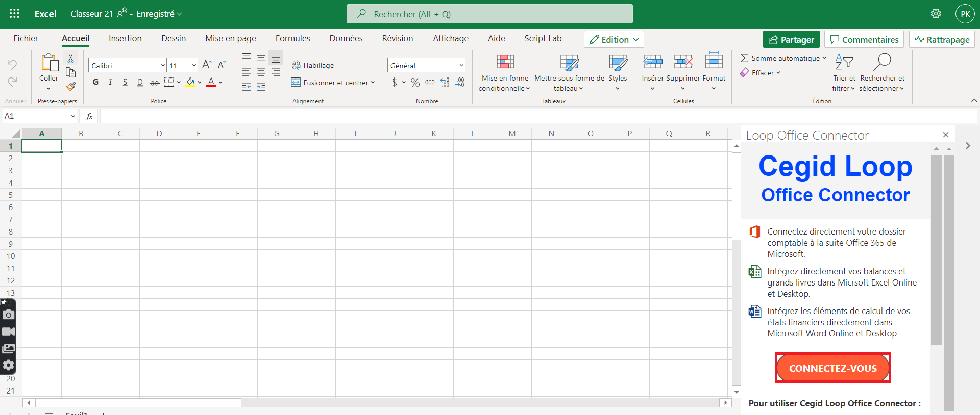Click the Copy icon
The image size is (980, 415).
(71, 72)
